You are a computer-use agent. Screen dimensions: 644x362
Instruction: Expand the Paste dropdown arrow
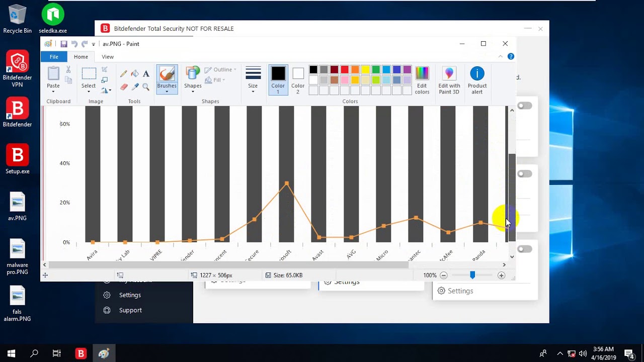[53, 92]
